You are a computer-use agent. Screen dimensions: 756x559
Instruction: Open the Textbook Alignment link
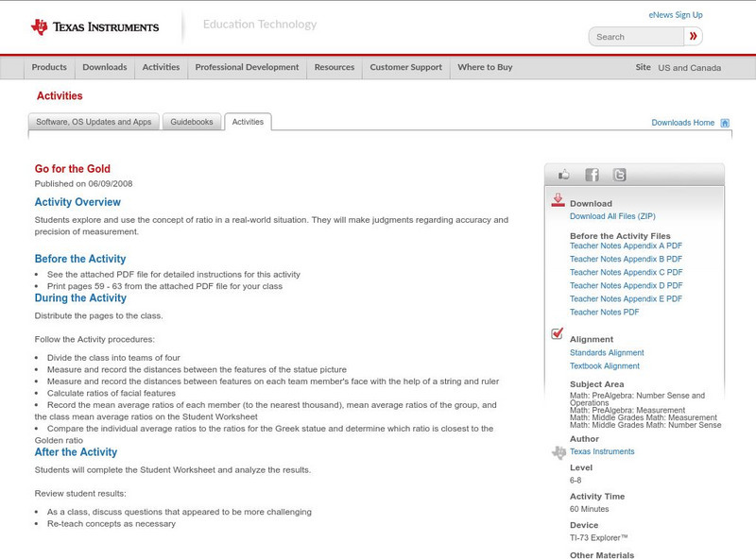pos(605,366)
